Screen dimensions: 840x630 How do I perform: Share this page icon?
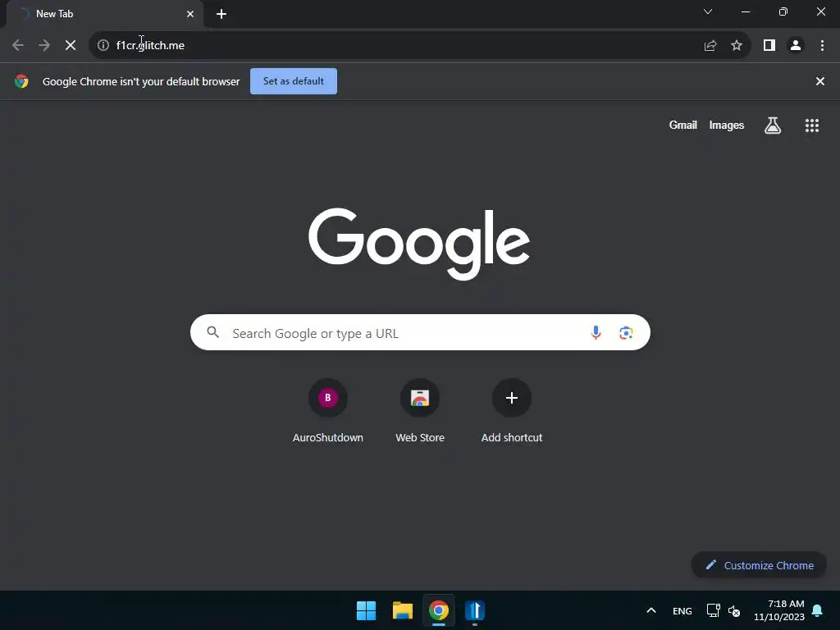[x=710, y=46]
